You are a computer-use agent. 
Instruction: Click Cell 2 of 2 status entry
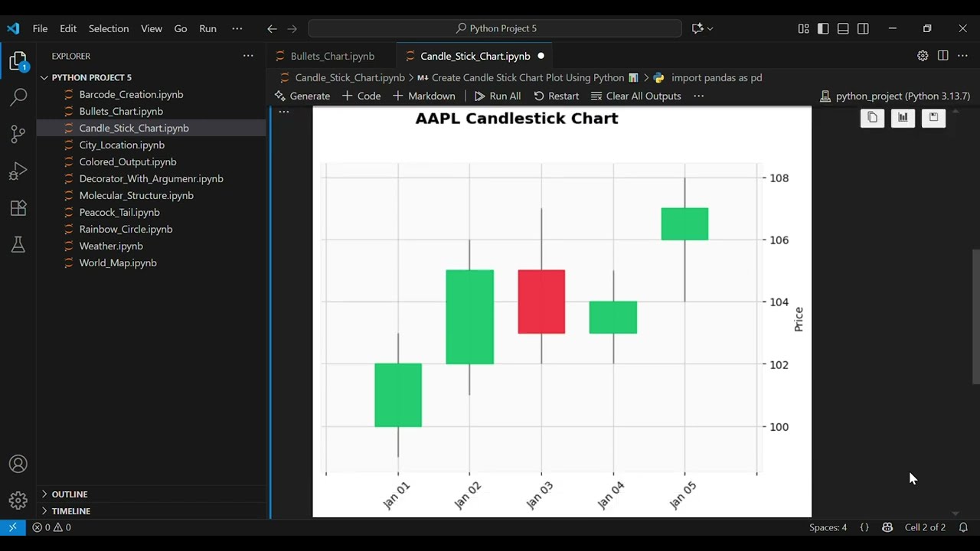pos(925,527)
